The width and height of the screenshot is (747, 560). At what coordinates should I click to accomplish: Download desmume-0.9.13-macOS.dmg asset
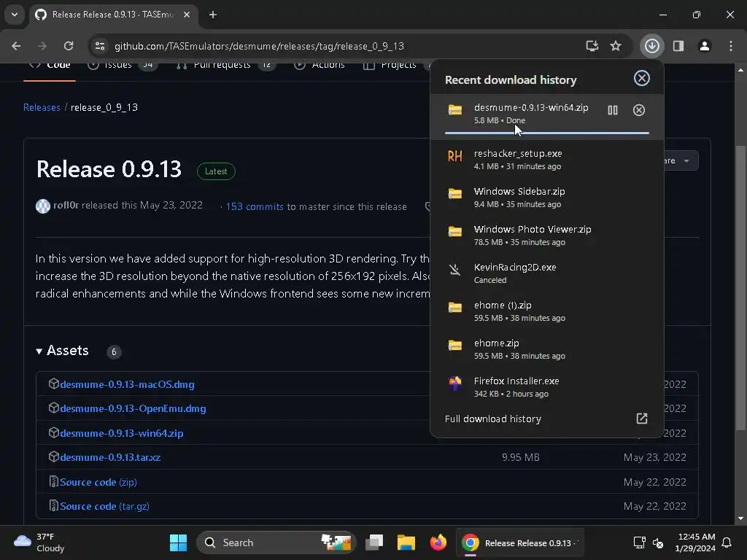pos(127,384)
